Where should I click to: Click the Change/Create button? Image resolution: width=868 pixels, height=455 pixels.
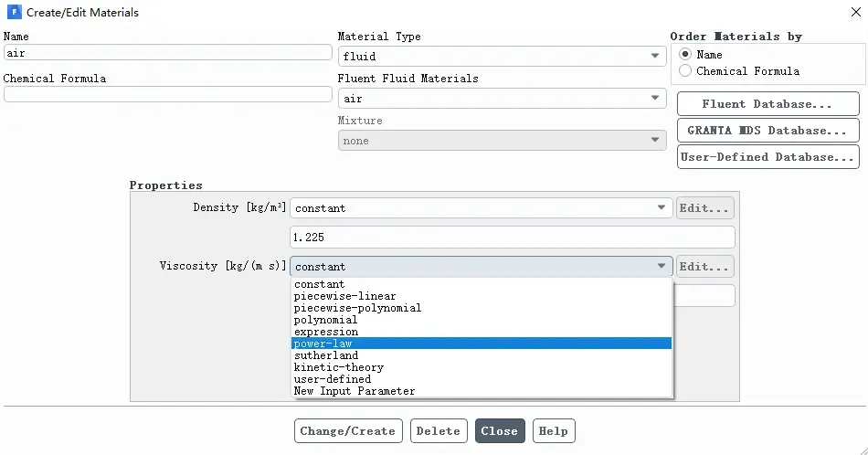(x=348, y=430)
